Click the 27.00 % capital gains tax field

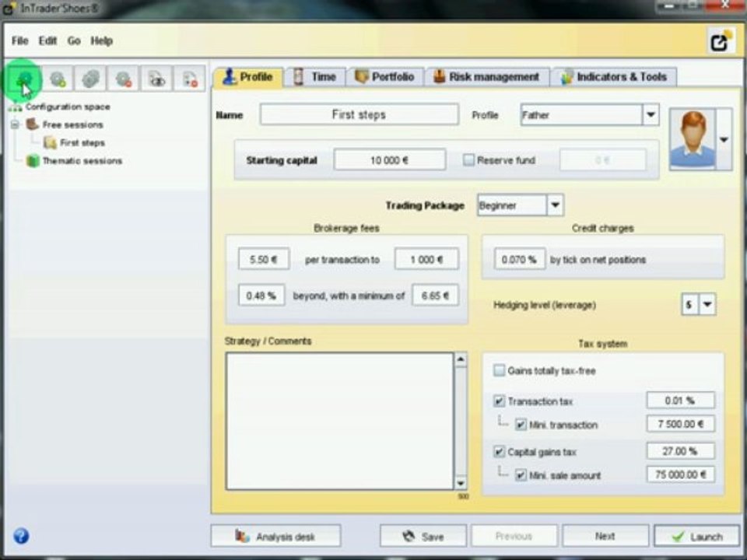(680, 451)
